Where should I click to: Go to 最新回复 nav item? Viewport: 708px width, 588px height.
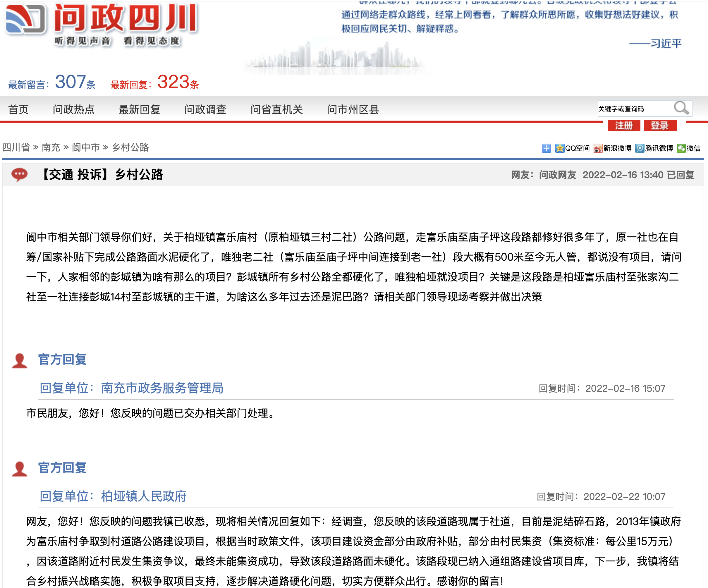pos(139,110)
